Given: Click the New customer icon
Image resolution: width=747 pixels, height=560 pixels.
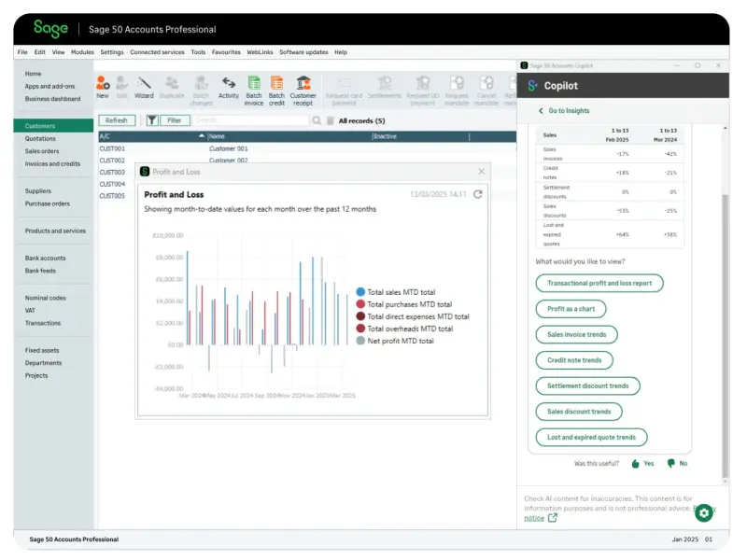Looking at the screenshot, I should click(x=103, y=84).
